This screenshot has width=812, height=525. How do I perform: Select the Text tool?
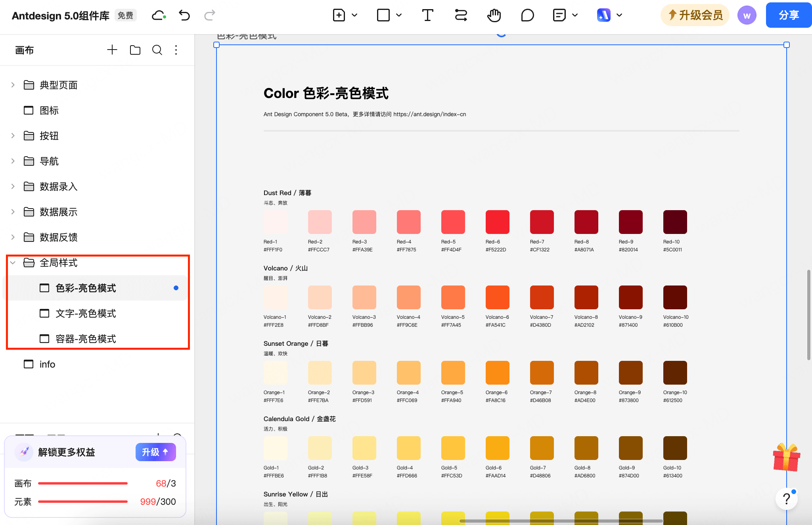(427, 15)
